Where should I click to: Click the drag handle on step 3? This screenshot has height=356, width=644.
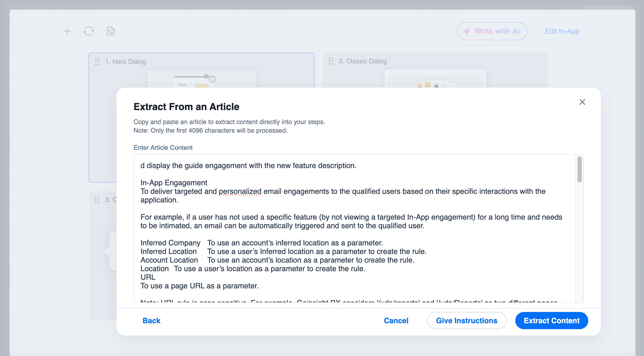(97, 199)
